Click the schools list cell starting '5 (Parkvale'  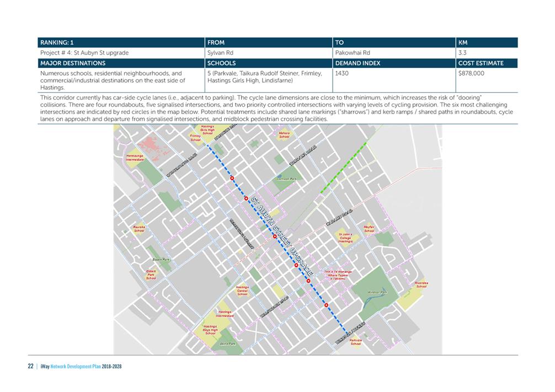click(269, 80)
